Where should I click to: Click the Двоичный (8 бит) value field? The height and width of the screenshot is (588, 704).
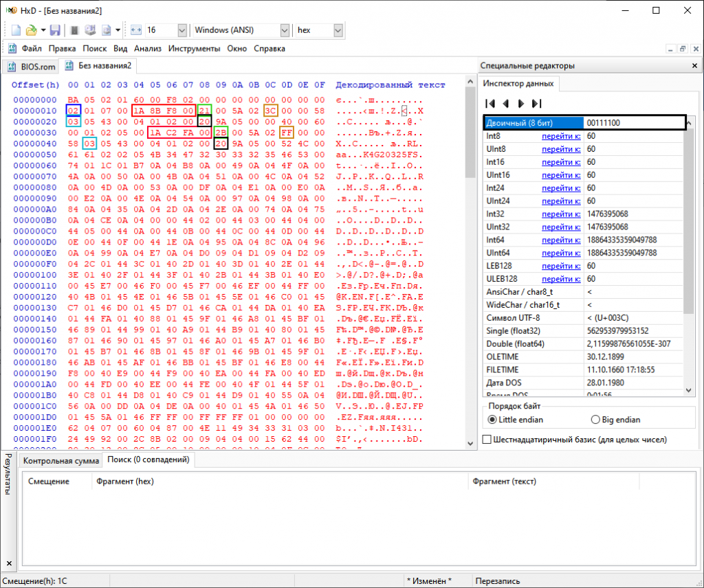633,123
